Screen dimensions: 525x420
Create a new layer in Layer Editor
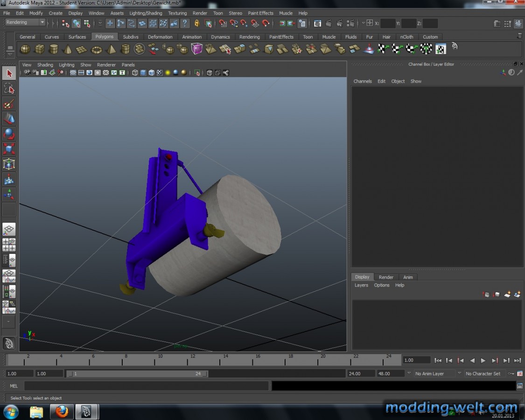coord(507,294)
